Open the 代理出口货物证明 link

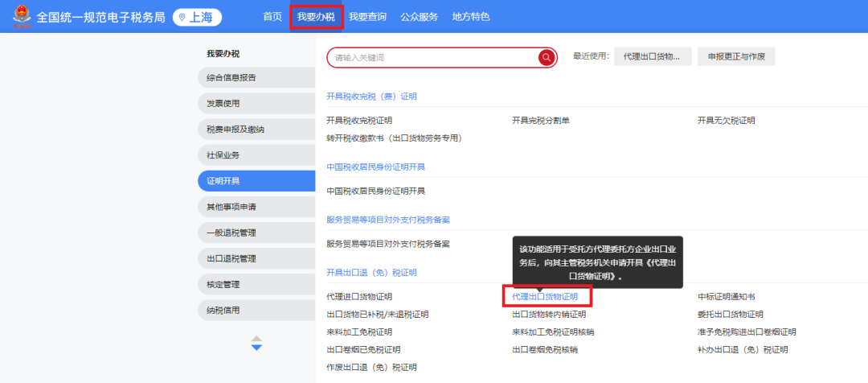(545, 297)
